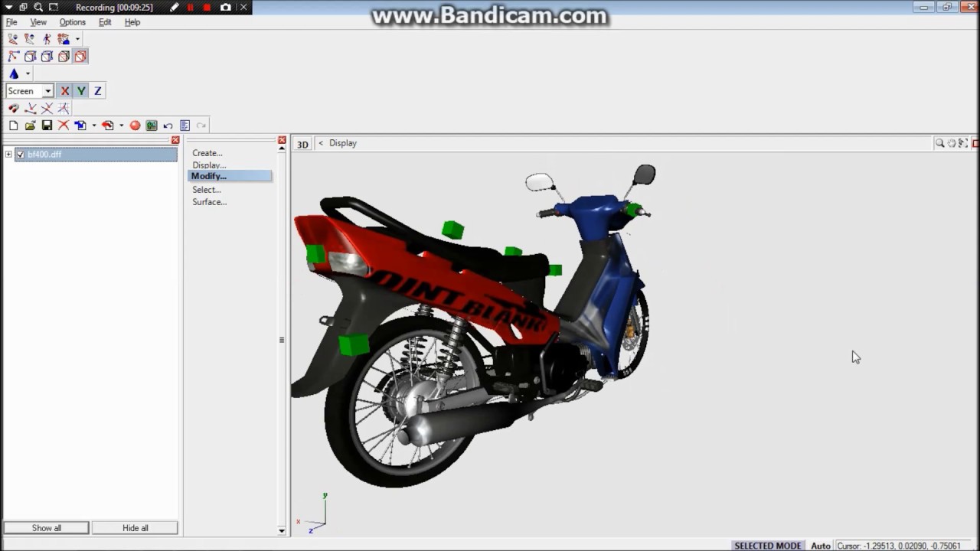This screenshot has width=980, height=551.
Task: Click the commands panel scroll-down arrow
Action: tap(282, 530)
